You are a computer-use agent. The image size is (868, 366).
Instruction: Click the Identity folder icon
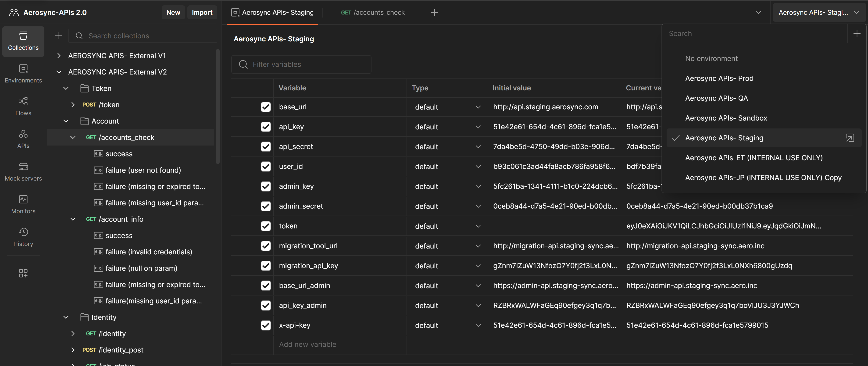pos(84,317)
